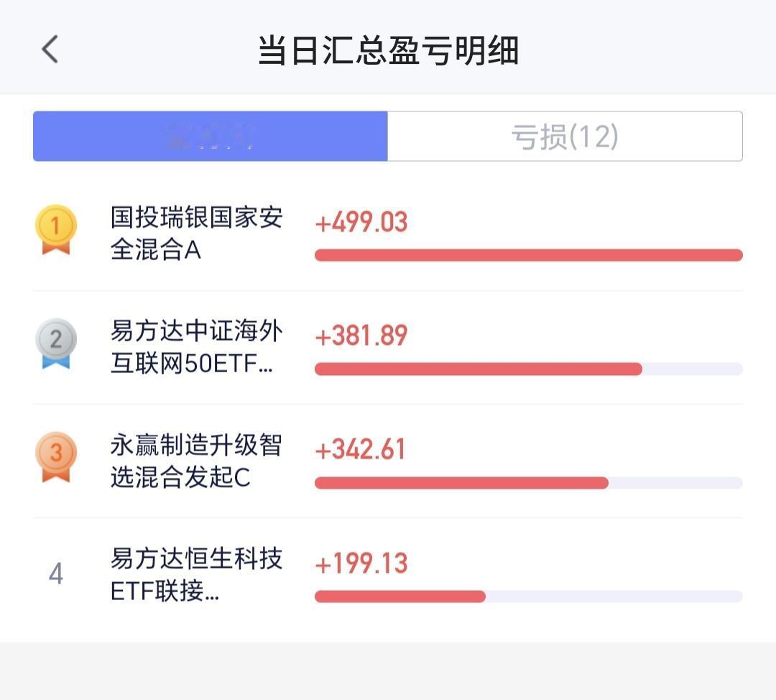Select the rank number 4 label
This screenshot has width=776, height=700.
click(x=56, y=574)
